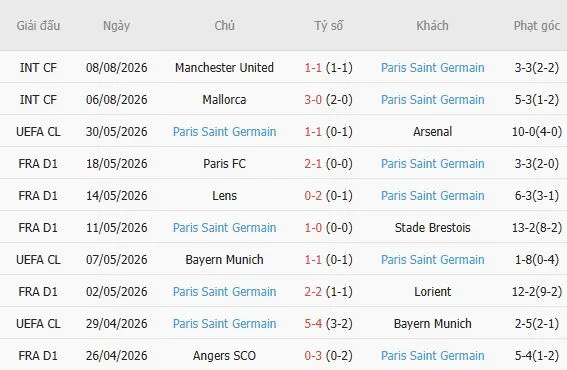
Task: Click the Stade Brestois team name
Action: (432, 227)
